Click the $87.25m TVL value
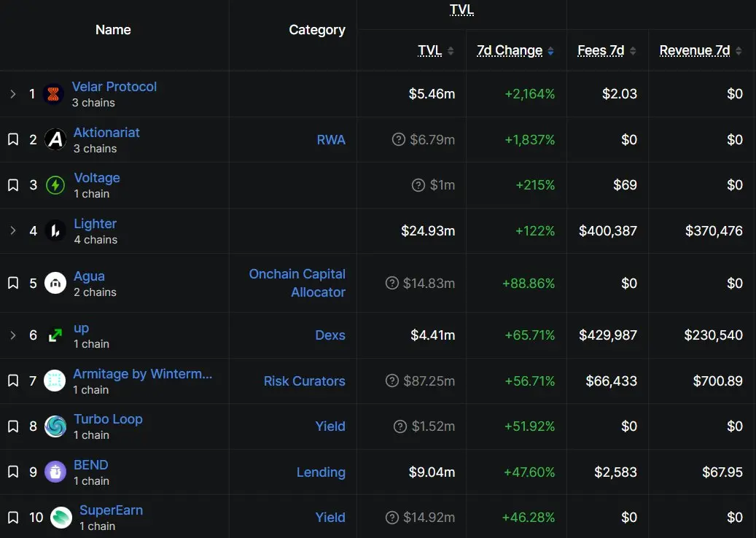The height and width of the screenshot is (538, 756). click(429, 381)
